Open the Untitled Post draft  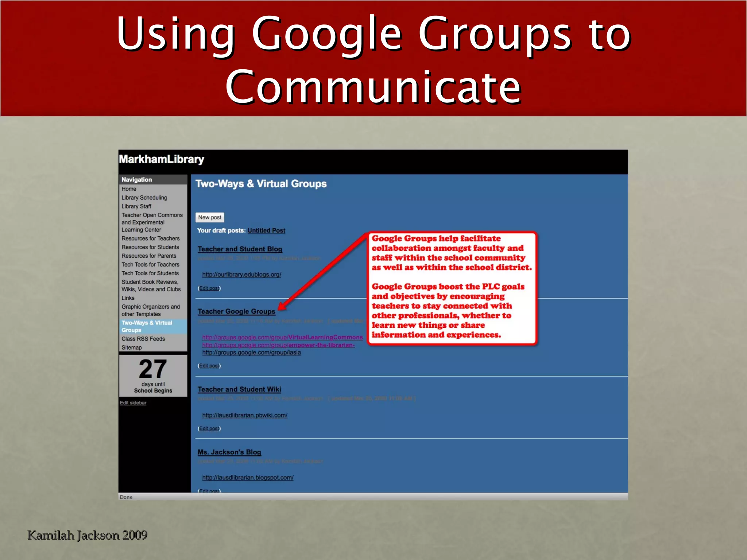pos(266,230)
